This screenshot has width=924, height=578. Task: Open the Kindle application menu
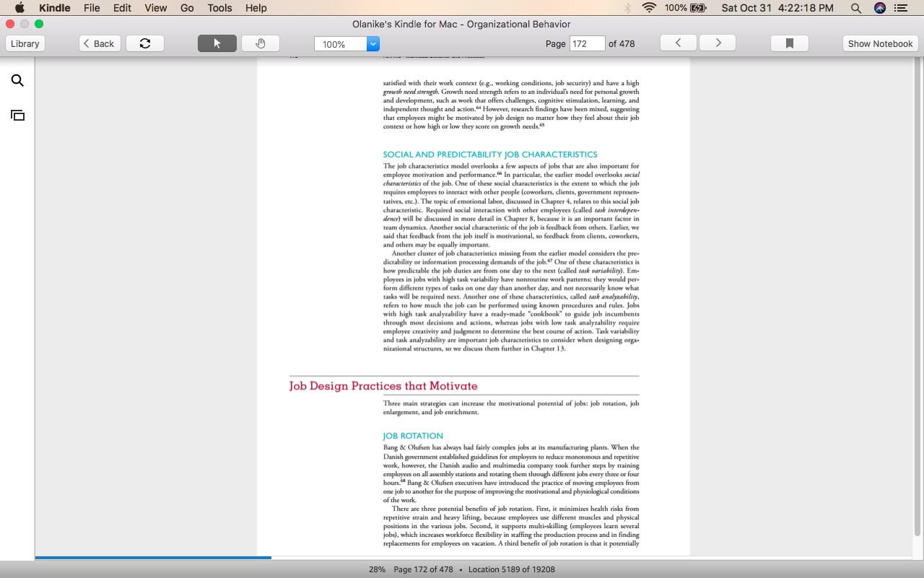tap(55, 8)
